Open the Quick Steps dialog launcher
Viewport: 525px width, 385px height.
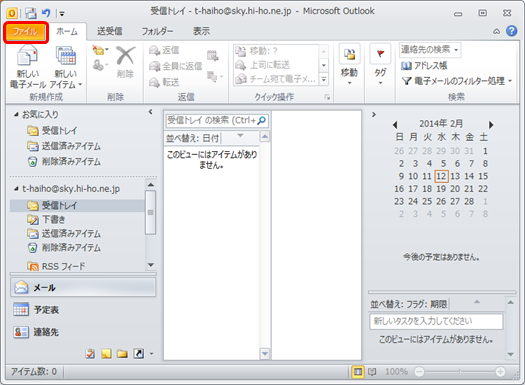[327, 97]
